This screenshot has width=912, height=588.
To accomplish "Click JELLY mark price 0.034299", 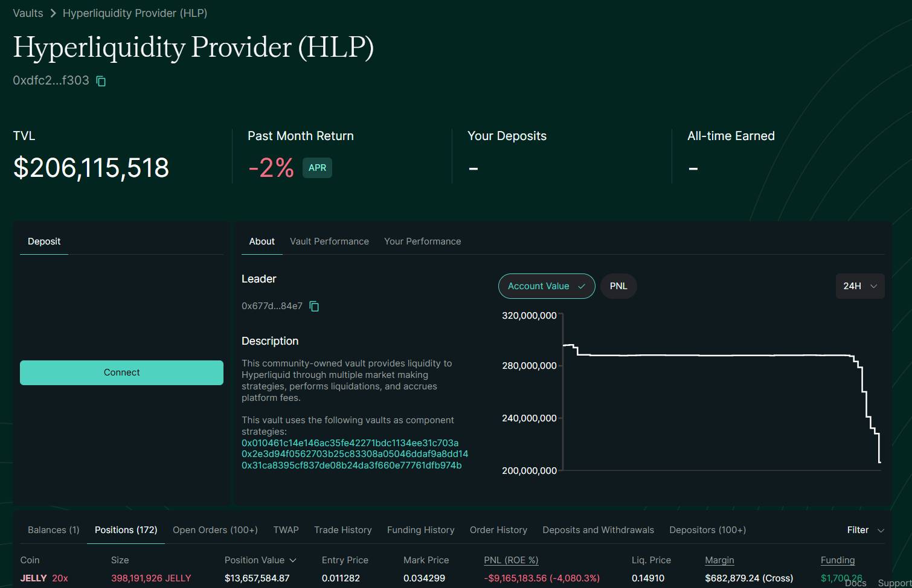I will coord(424,578).
